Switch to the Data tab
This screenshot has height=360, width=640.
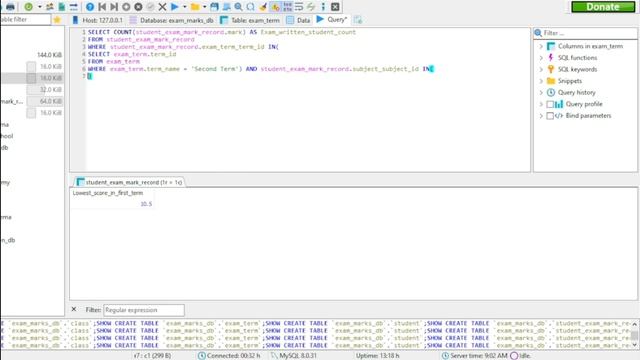[x=298, y=20]
